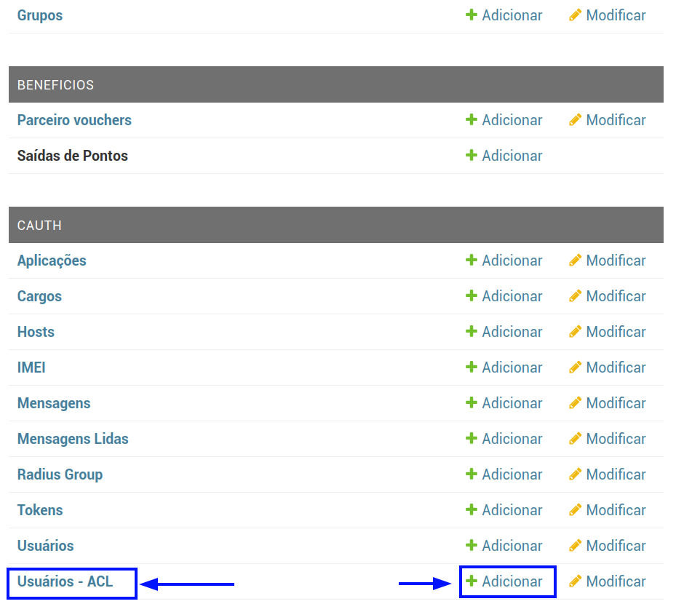Image resolution: width=700 pixels, height=604 pixels.
Task: Select the BENEFICIOS section header
Action: [x=55, y=85]
